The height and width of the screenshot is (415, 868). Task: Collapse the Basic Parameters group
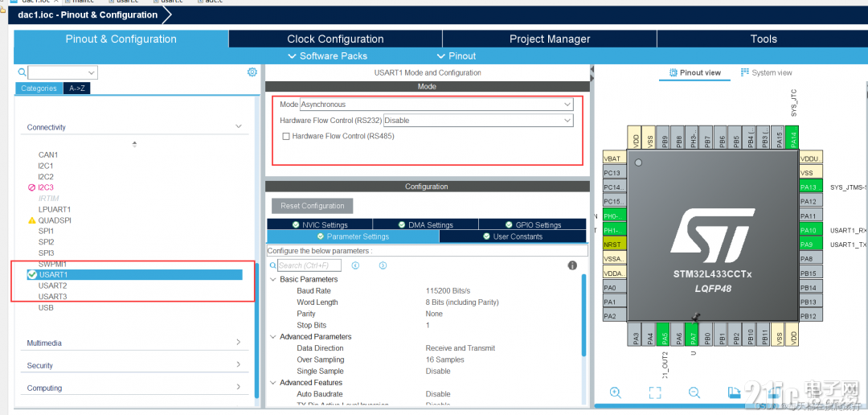click(273, 279)
